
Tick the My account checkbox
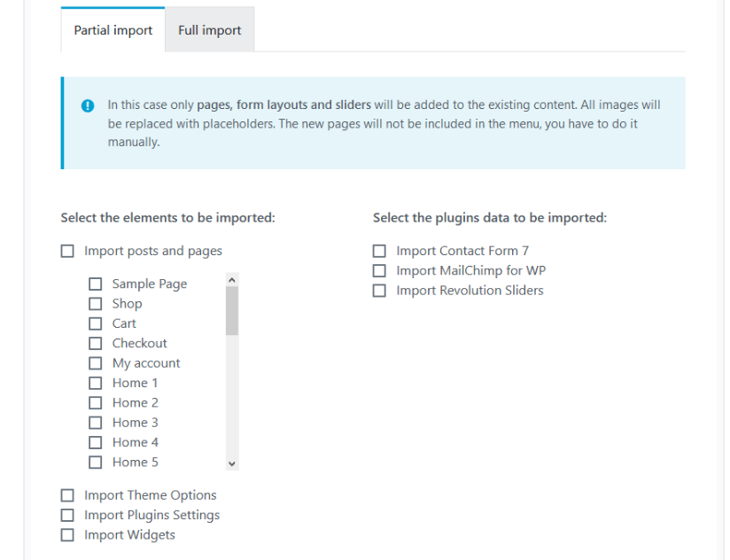point(96,363)
